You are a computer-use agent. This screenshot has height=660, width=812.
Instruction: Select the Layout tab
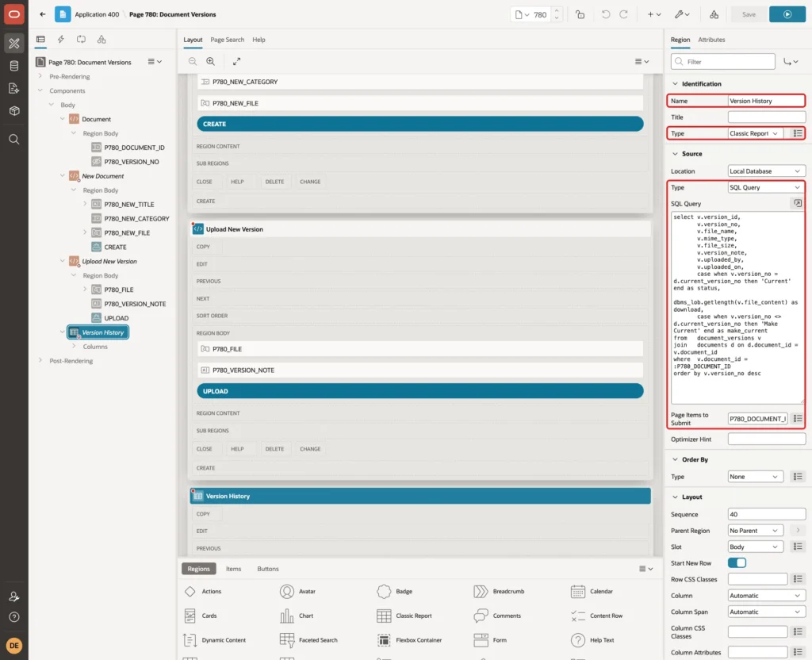[x=193, y=40]
